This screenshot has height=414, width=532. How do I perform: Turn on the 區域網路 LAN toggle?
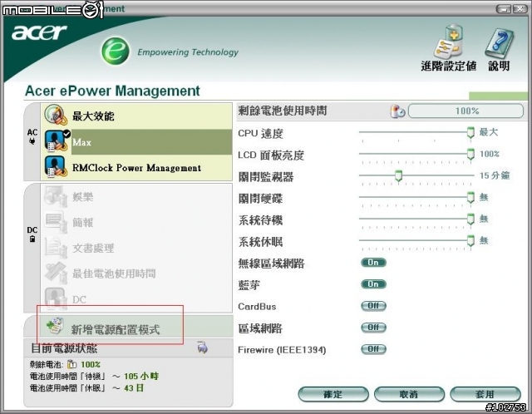tap(373, 328)
